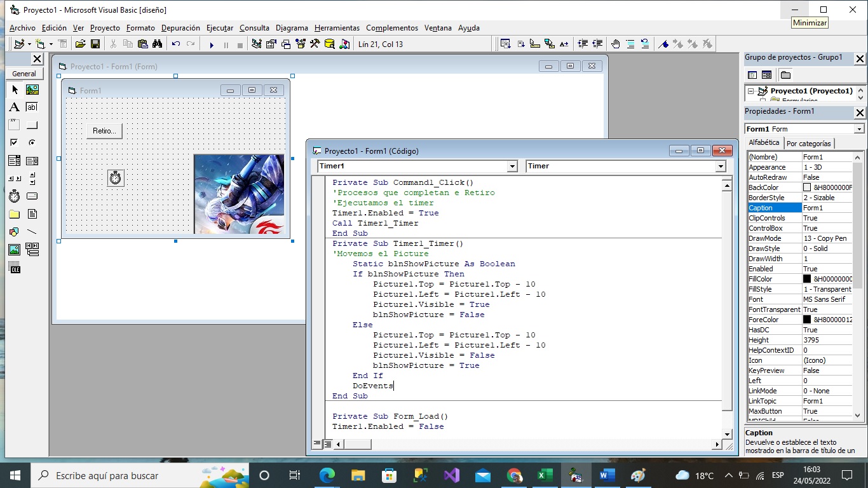Click the Start (run) button in toolbar

coord(212,44)
